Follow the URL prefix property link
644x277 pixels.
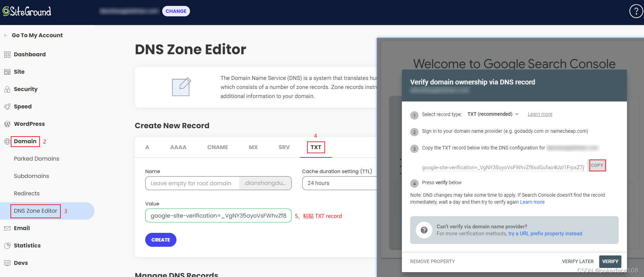pyautogui.click(x=545, y=234)
